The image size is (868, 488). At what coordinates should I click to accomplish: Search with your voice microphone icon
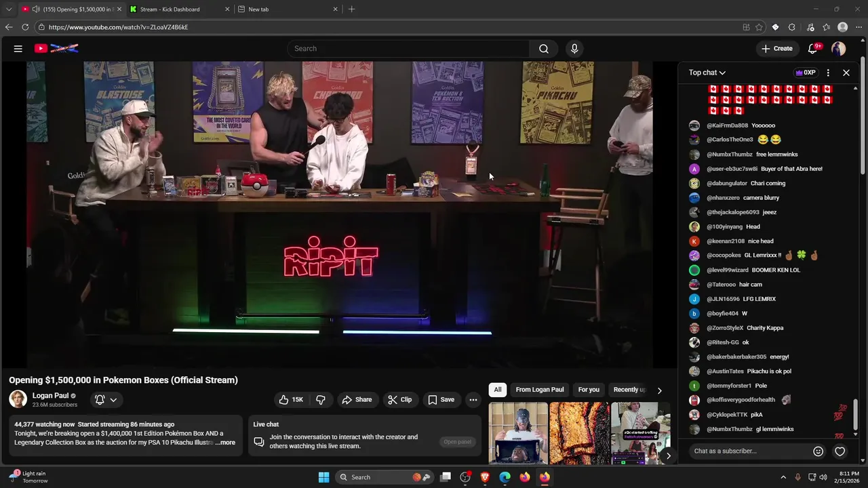tap(574, 49)
